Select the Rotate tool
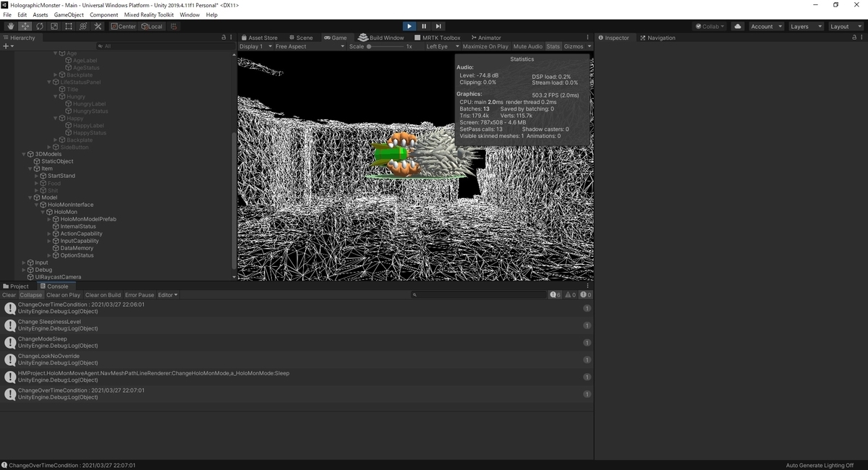 pyautogui.click(x=39, y=26)
